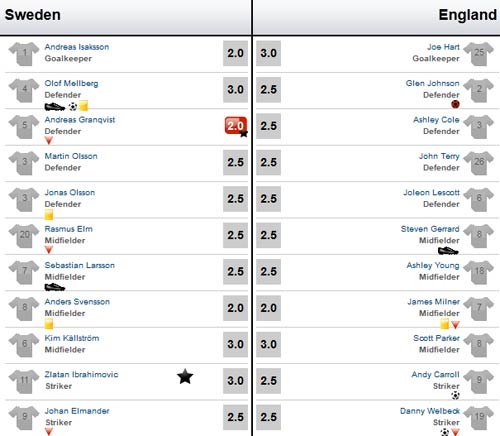Click the goal ball icon under Andy Carroll
Viewport: 500px width, 436px height.
(455, 396)
